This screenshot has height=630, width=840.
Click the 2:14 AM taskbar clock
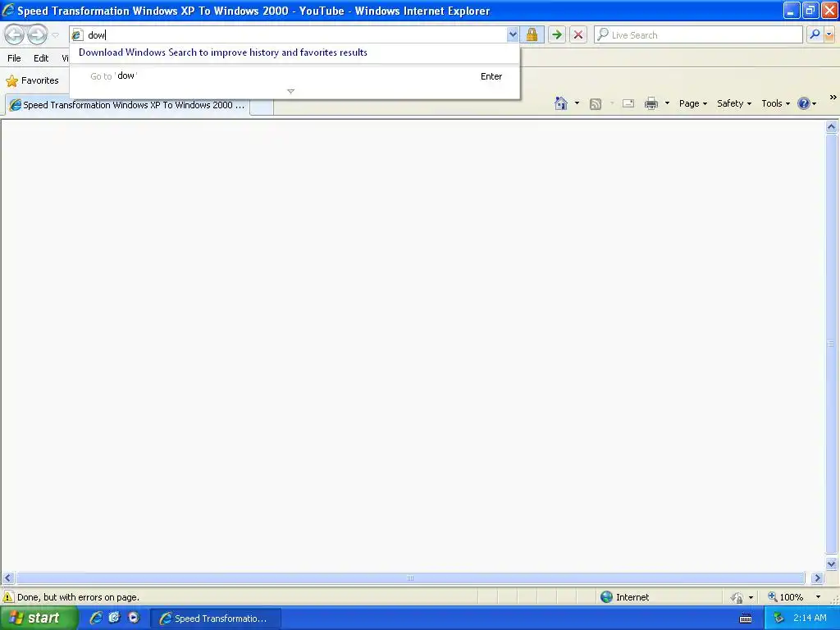point(810,619)
